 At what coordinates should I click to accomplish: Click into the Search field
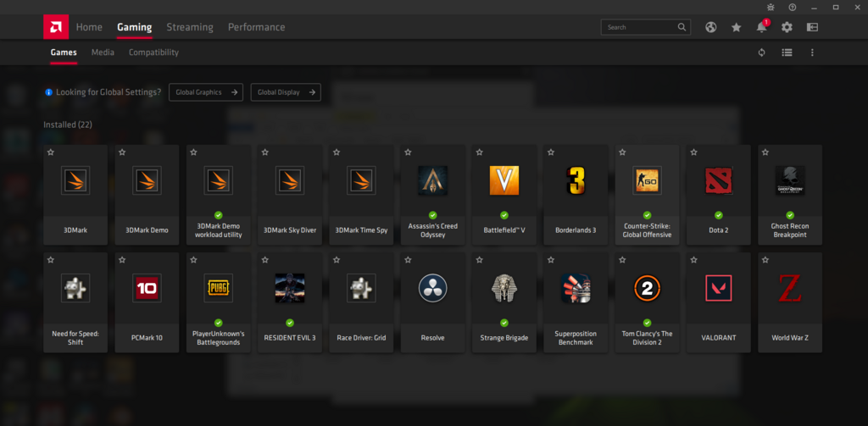(x=640, y=27)
